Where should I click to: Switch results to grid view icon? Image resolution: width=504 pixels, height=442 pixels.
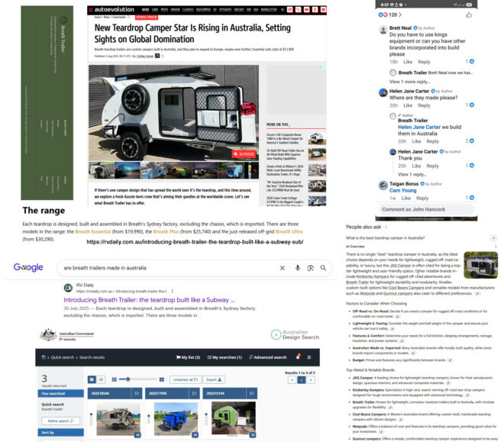92,379
